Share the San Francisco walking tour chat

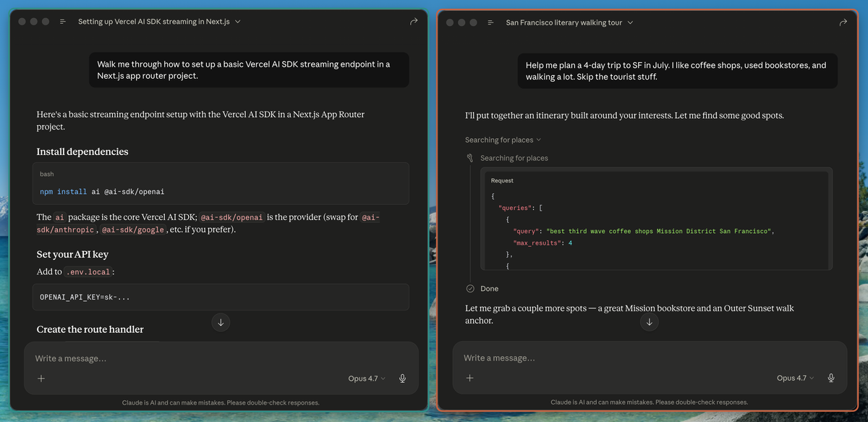(x=843, y=22)
